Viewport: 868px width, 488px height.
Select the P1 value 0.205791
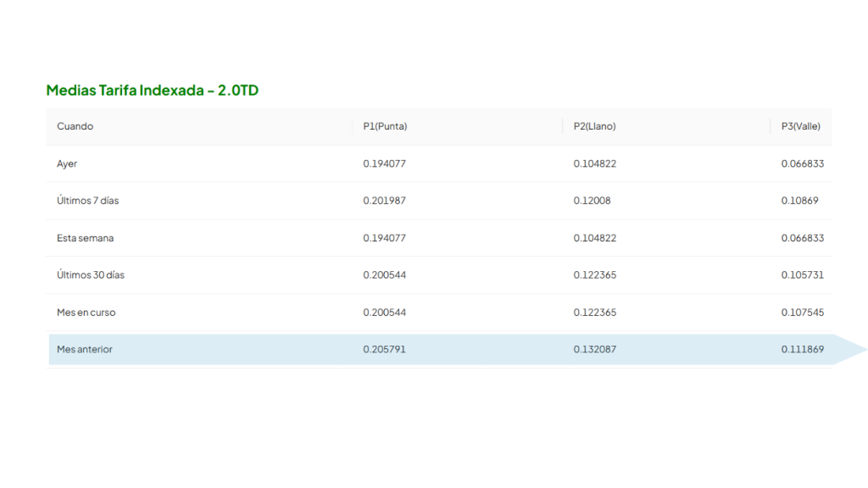(x=384, y=349)
